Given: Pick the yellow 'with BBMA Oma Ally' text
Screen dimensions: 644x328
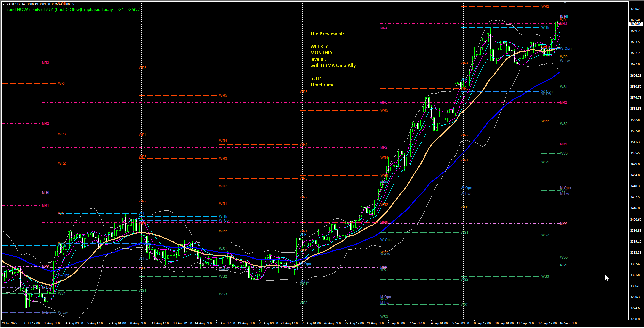Looking at the screenshot, I should [333, 65].
